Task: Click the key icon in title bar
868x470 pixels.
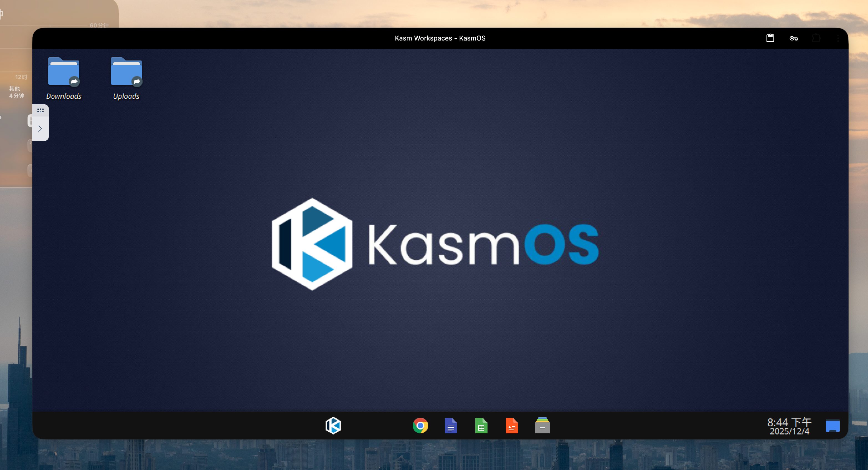Action: pyautogui.click(x=793, y=39)
